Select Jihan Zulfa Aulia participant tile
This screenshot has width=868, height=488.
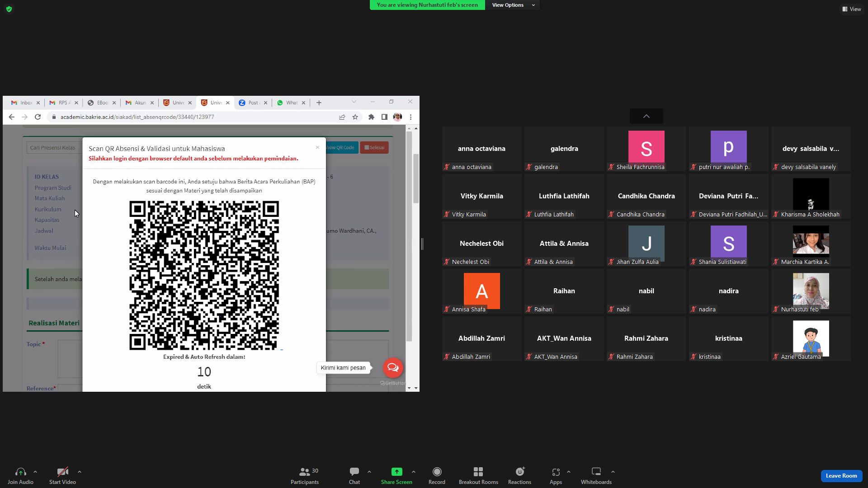point(646,244)
